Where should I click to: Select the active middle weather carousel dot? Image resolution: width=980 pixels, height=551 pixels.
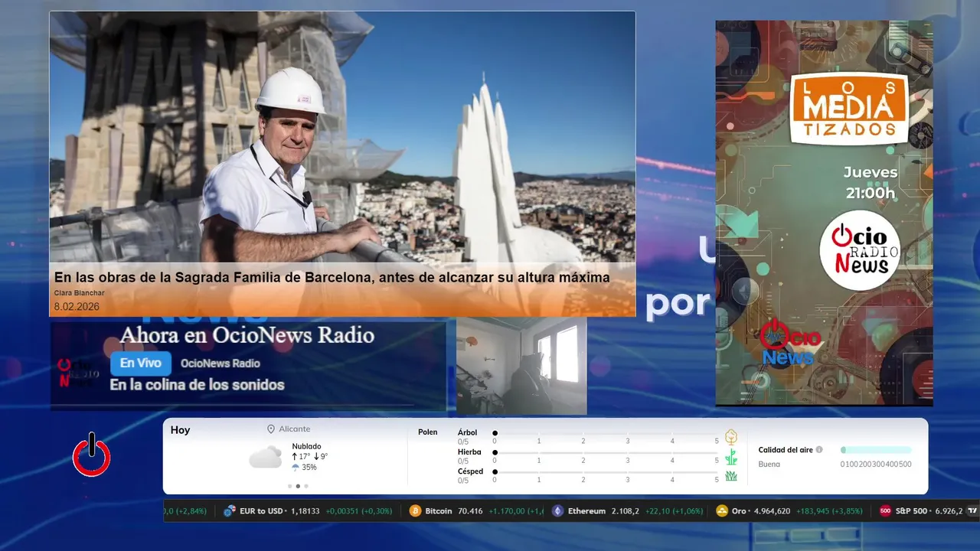298,486
